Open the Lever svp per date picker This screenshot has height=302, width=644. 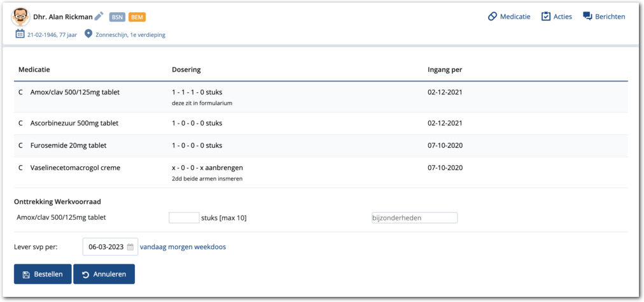(106, 247)
